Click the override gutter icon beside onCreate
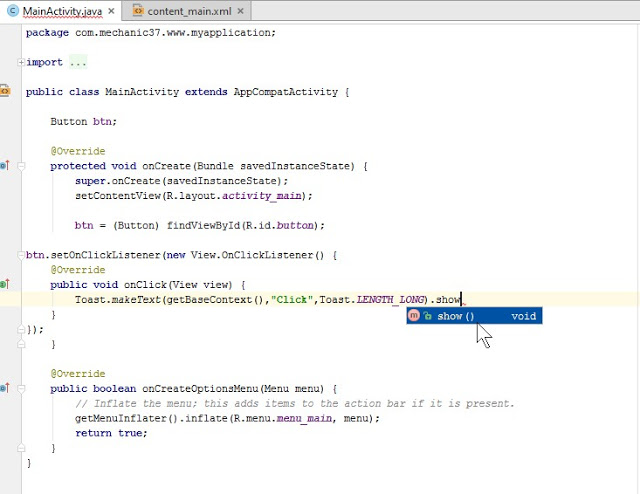The image size is (640, 494). point(4,165)
